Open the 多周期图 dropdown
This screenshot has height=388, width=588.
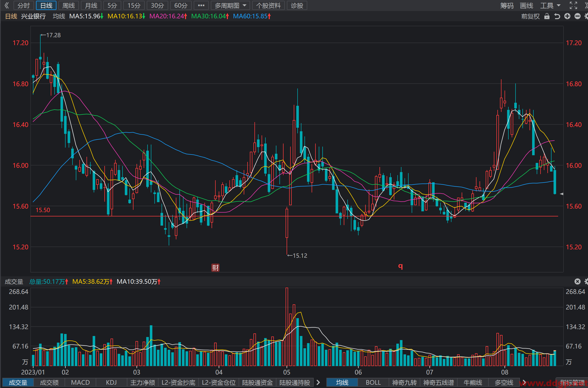point(230,5)
